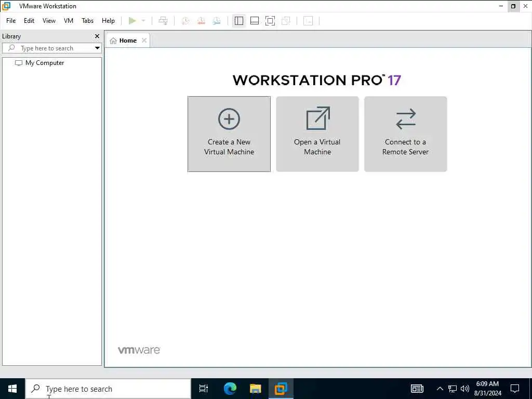Screen dimensions: 532x399
Task: Open the Windows Start menu
Action: (12, 389)
